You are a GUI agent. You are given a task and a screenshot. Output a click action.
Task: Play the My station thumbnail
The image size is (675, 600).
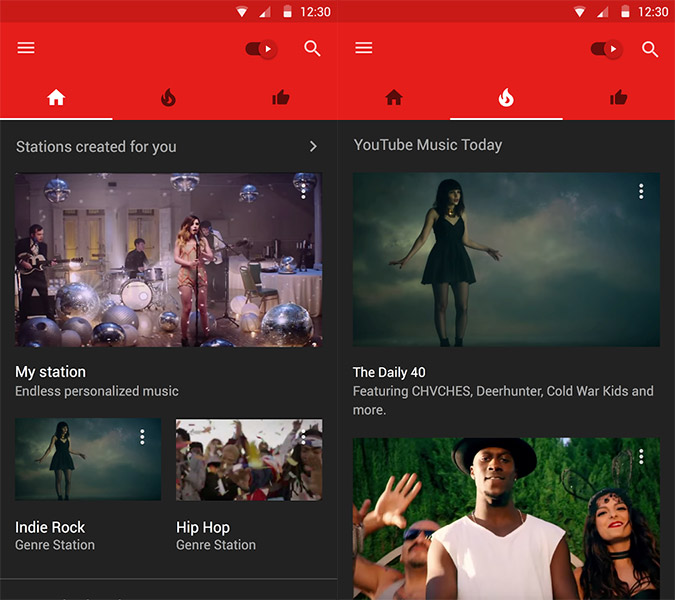click(x=168, y=260)
